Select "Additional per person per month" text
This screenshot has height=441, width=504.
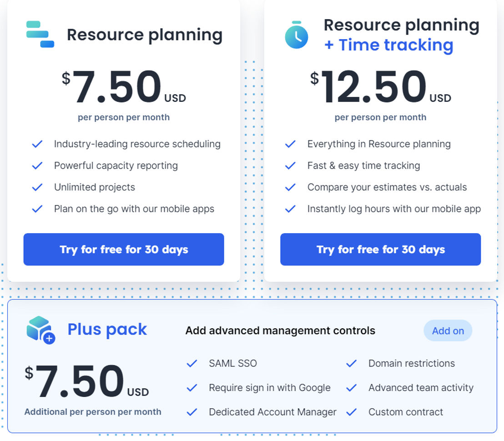tap(93, 412)
